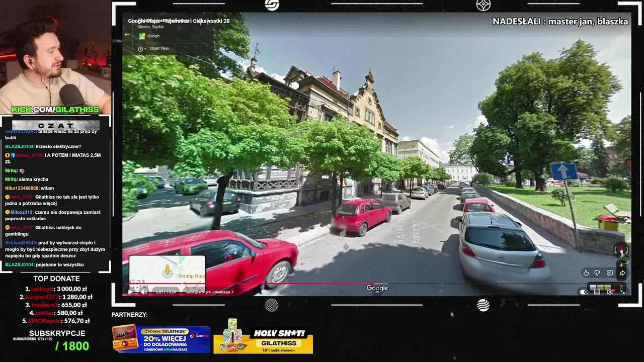Viewport: 644px width, 362px height.
Task: Click the KICK.COM/GILATHISS label
Action: (x=55, y=109)
